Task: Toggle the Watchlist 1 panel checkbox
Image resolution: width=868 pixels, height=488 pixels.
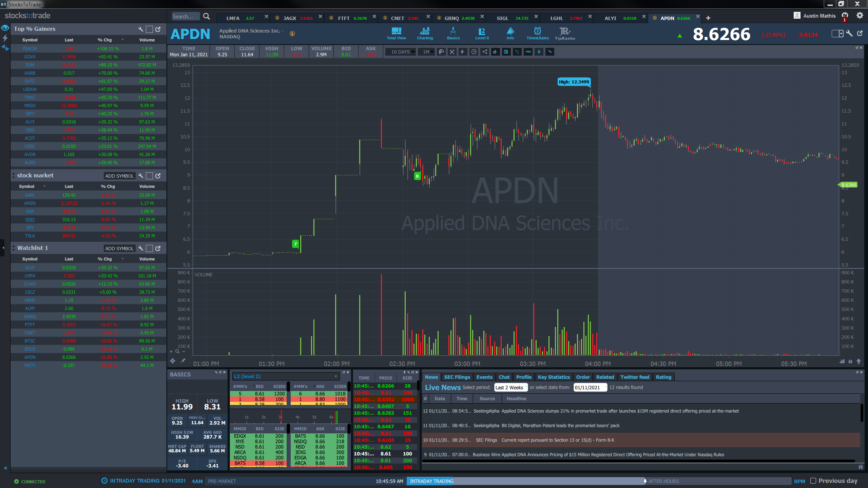Action: coord(149,248)
